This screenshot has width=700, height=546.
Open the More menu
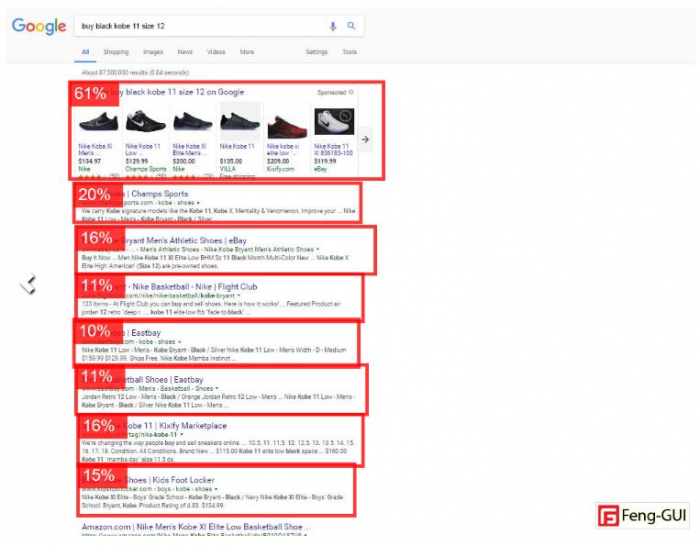(247, 52)
